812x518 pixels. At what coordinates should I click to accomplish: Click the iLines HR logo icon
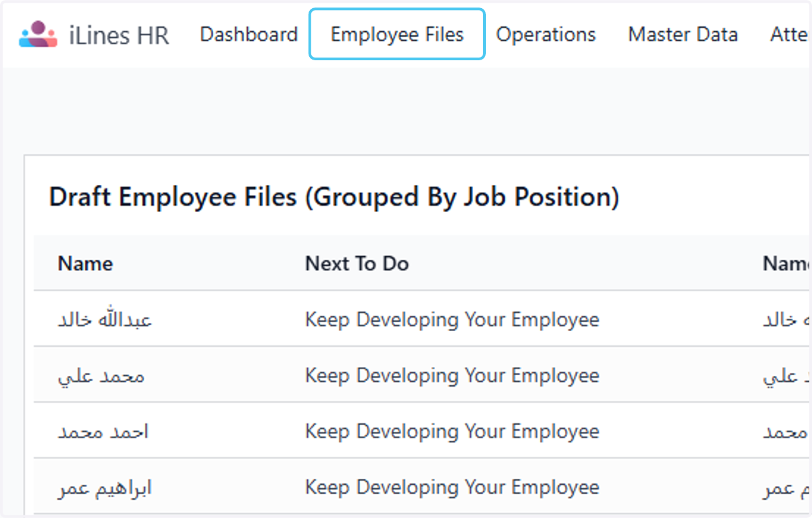(38, 34)
